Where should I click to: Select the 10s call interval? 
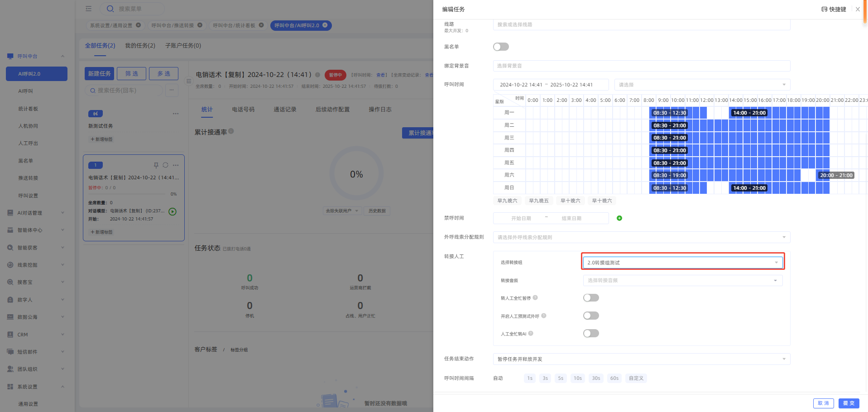pos(578,378)
